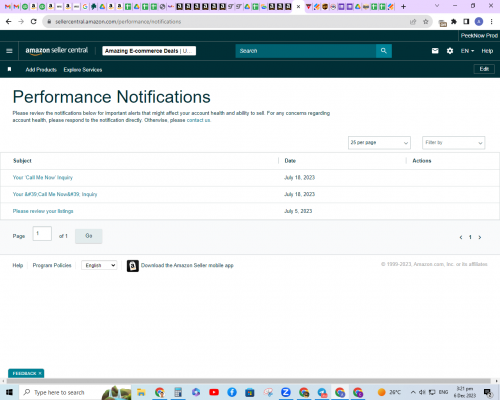Bookmark this page with star icon
The height and width of the screenshot is (400, 500).
point(426,22)
